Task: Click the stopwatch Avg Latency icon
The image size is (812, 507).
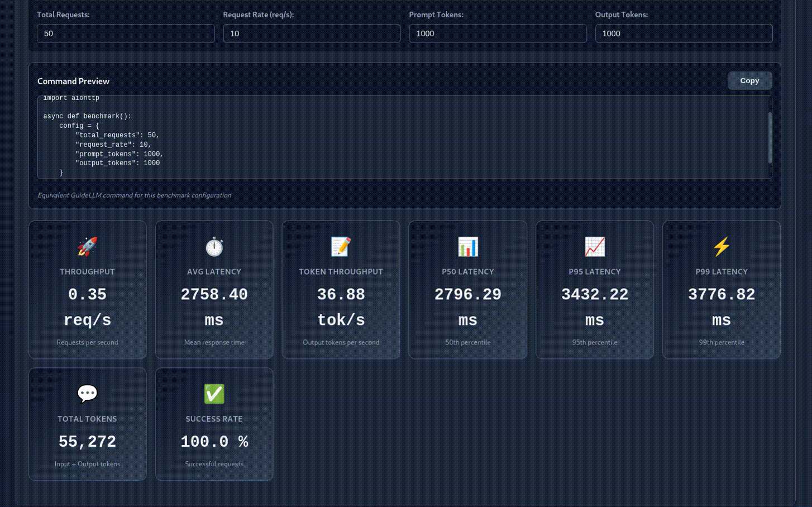Action: pyautogui.click(x=214, y=246)
